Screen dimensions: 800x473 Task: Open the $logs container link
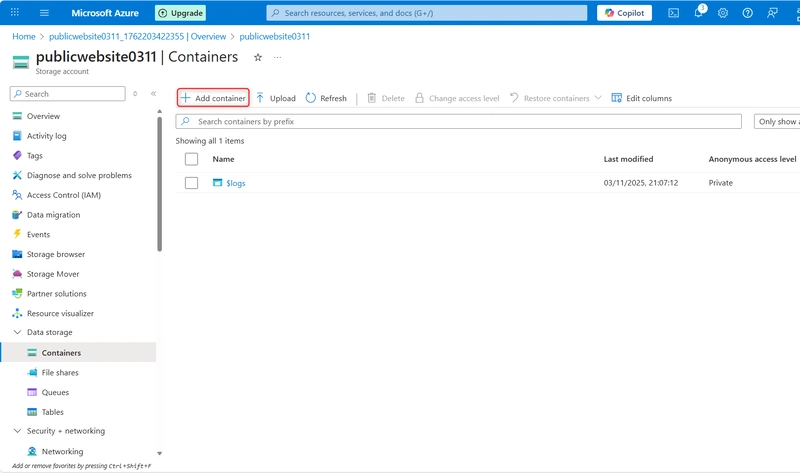tap(235, 183)
